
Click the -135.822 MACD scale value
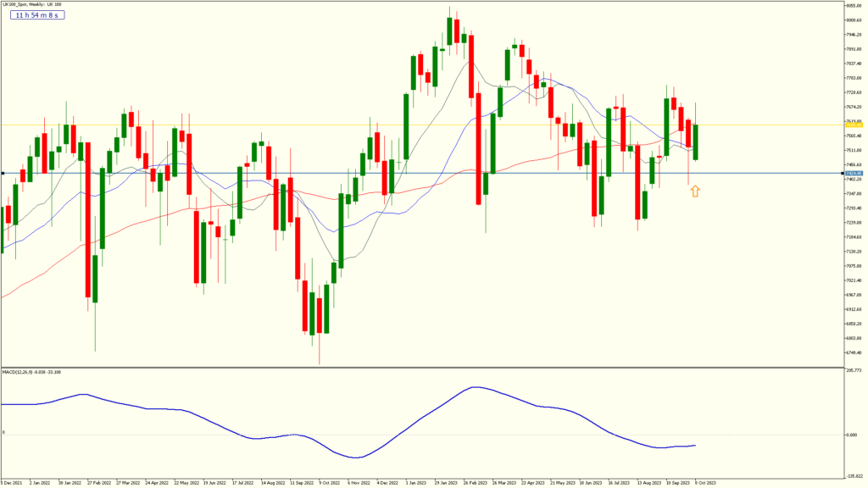click(x=853, y=476)
